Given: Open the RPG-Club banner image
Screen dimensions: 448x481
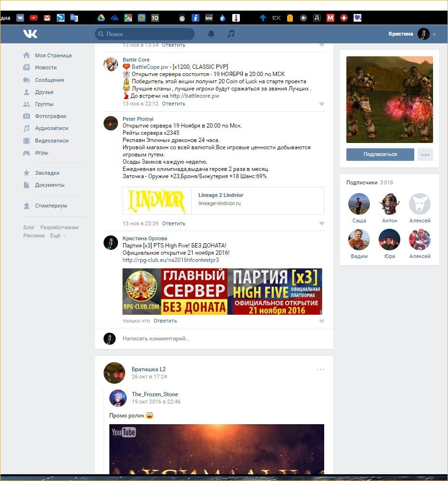Looking at the screenshot, I should [x=222, y=291].
